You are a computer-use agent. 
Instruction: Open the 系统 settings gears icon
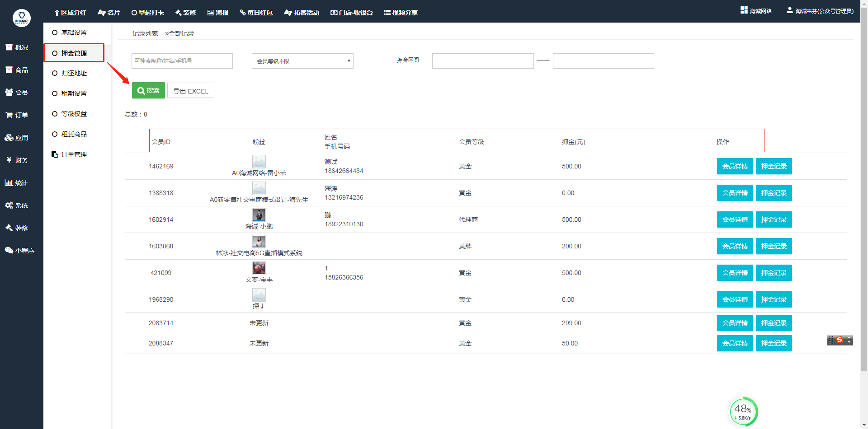(9, 205)
